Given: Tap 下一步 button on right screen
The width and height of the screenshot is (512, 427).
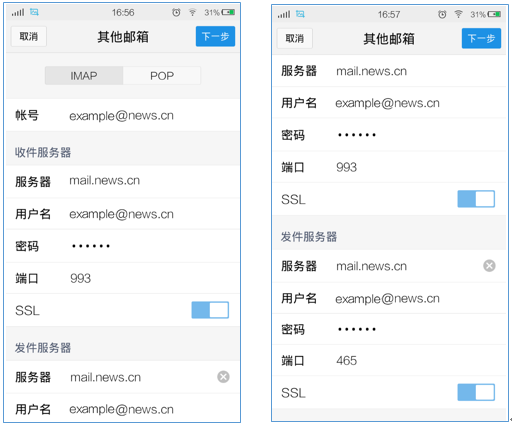Looking at the screenshot, I should click(481, 38).
